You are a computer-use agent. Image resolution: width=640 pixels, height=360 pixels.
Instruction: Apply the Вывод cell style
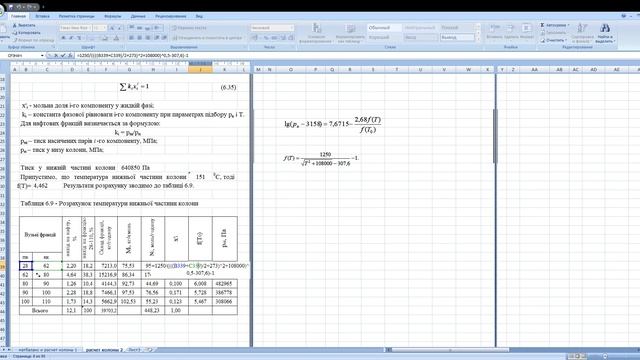click(x=458, y=38)
